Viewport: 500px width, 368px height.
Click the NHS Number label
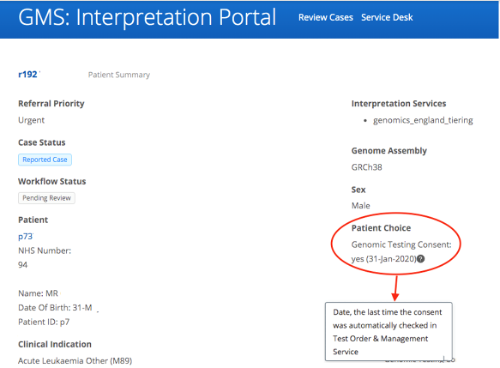[x=45, y=251]
